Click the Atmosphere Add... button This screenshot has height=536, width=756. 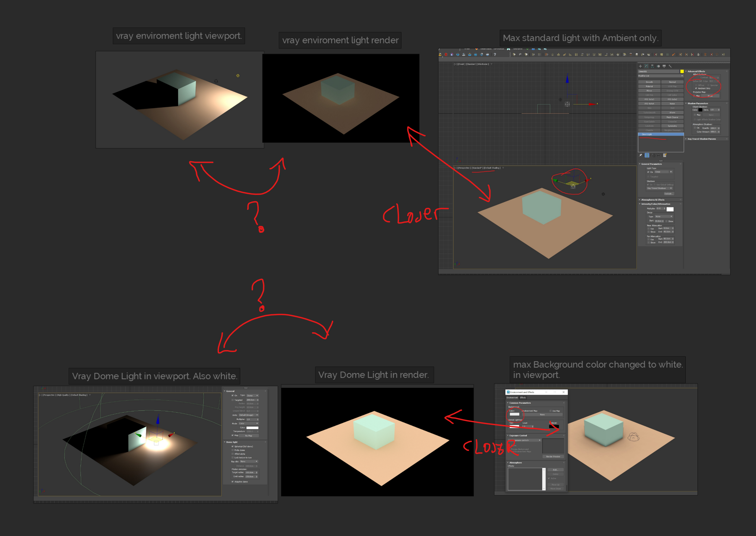(x=556, y=470)
